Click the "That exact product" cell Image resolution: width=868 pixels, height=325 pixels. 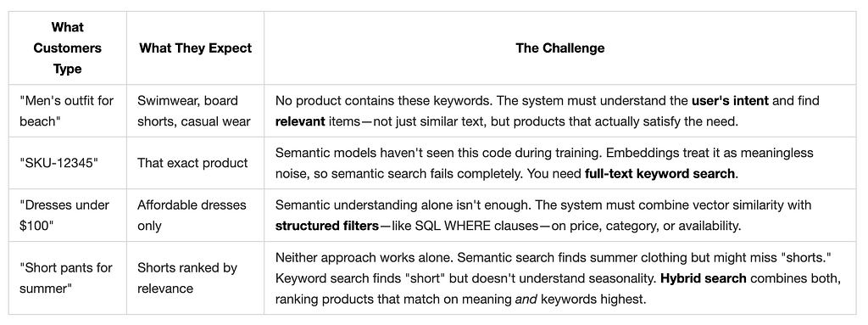pos(196,163)
